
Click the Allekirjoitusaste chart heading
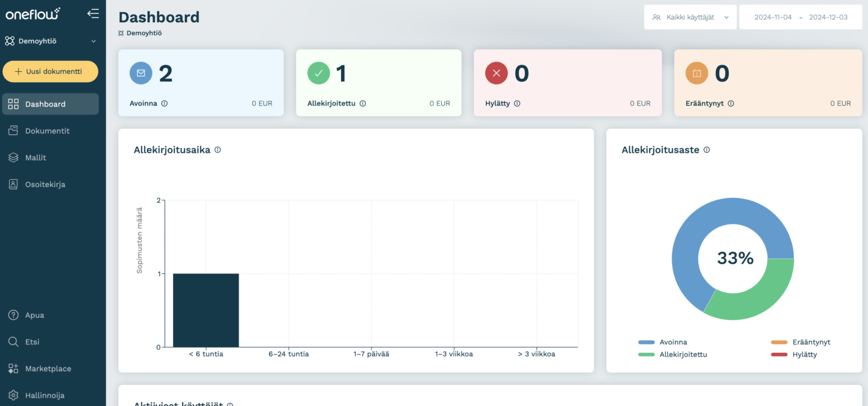(660, 150)
